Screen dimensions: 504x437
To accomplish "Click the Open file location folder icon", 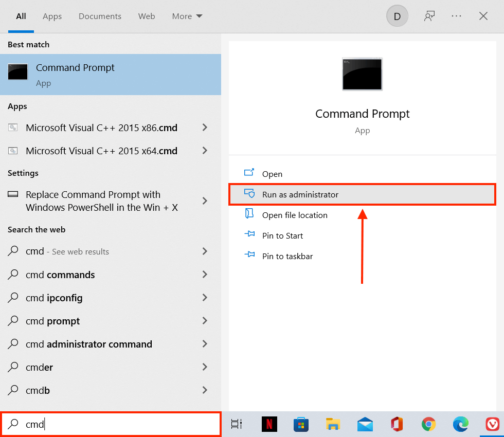I will coord(249,213).
